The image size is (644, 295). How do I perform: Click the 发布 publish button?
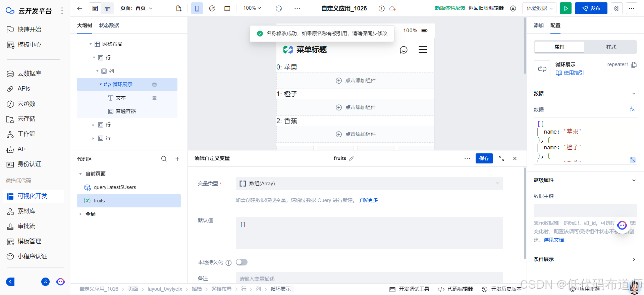tap(591, 8)
